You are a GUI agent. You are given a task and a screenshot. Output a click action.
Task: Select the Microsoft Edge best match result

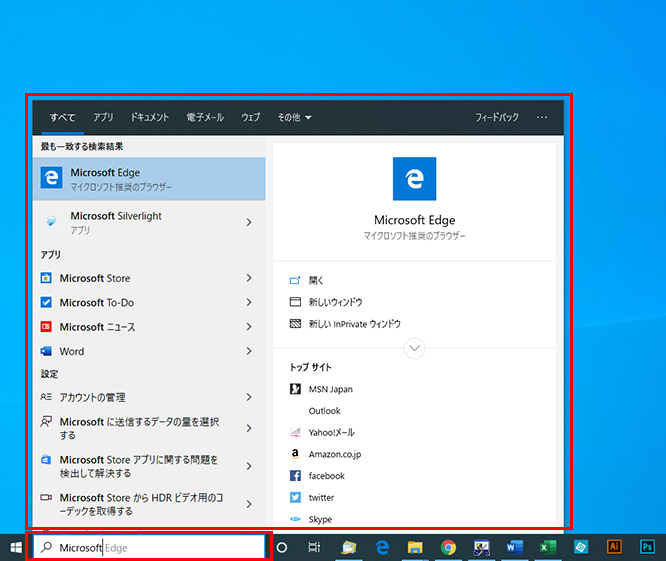click(x=150, y=179)
